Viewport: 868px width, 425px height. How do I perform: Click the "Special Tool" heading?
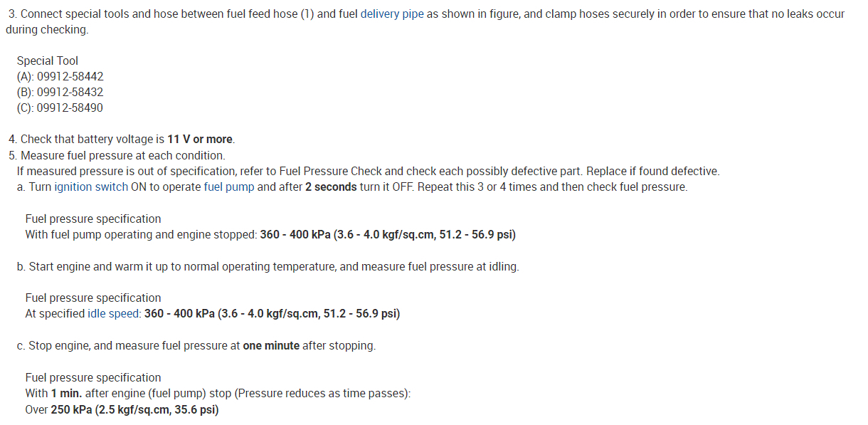(48, 61)
